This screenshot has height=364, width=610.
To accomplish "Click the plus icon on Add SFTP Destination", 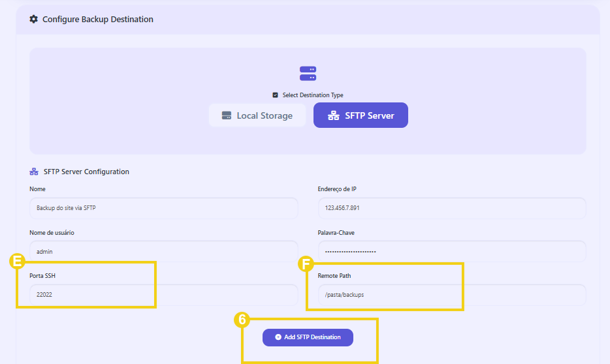I will pos(278,337).
